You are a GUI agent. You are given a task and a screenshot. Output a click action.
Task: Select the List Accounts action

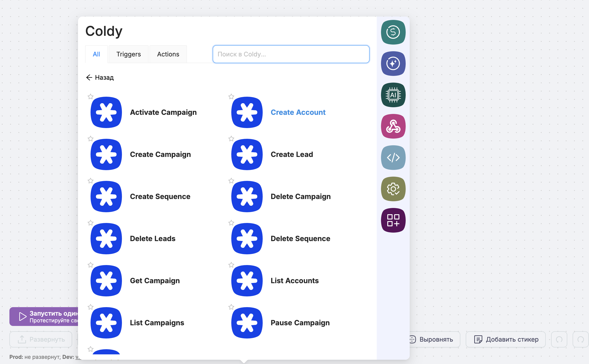tap(294, 280)
